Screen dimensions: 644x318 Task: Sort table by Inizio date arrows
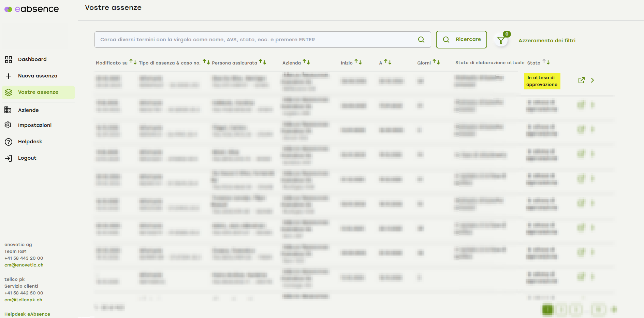(x=358, y=62)
